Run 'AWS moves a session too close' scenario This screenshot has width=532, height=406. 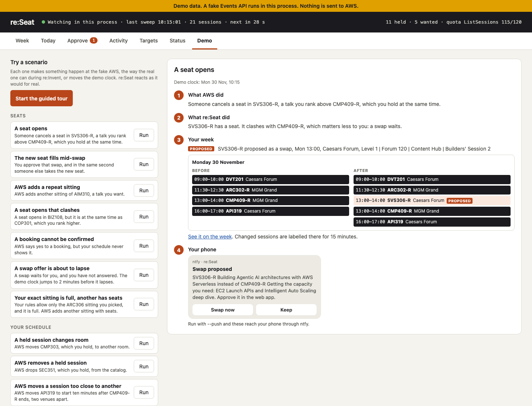pyautogui.click(x=144, y=392)
